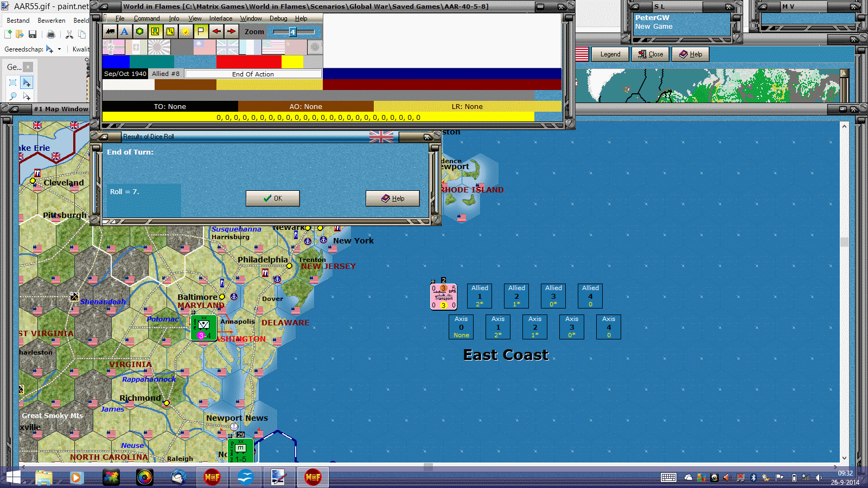The width and height of the screenshot is (868, 488).
Task: Select the French tricolor flag
Action: pyautogui.click(x=250, y=47)
